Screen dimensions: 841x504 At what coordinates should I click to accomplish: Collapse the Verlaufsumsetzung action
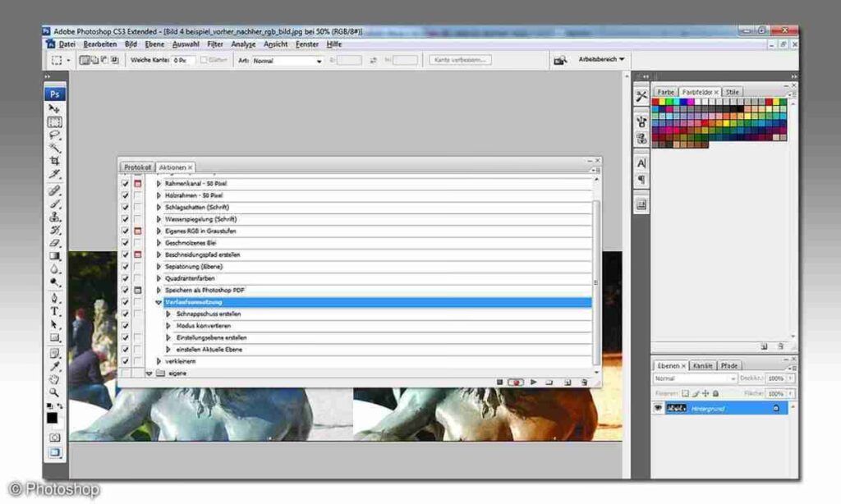159,302
